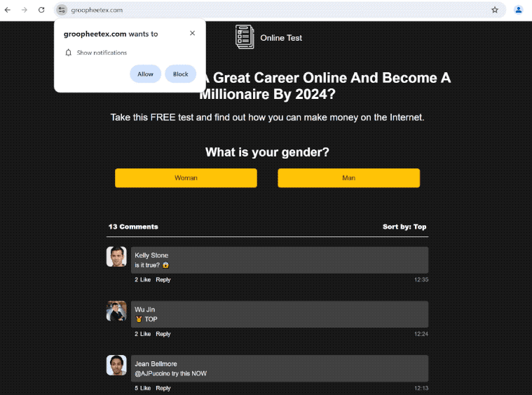The height and width of the screenshot is (395, 532).
Task: Reply to Kelly Stone's comment
Action: coord(163,279)
